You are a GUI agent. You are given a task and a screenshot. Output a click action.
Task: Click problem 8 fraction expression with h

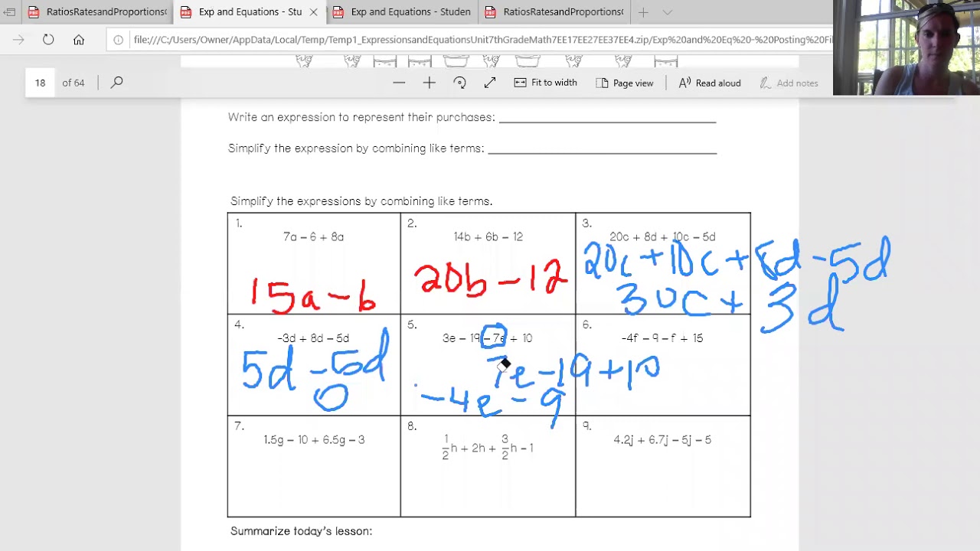(488, 448)
